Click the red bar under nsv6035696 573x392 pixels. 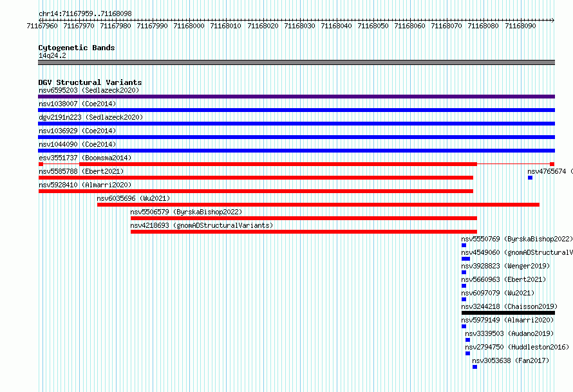point(318,205)
